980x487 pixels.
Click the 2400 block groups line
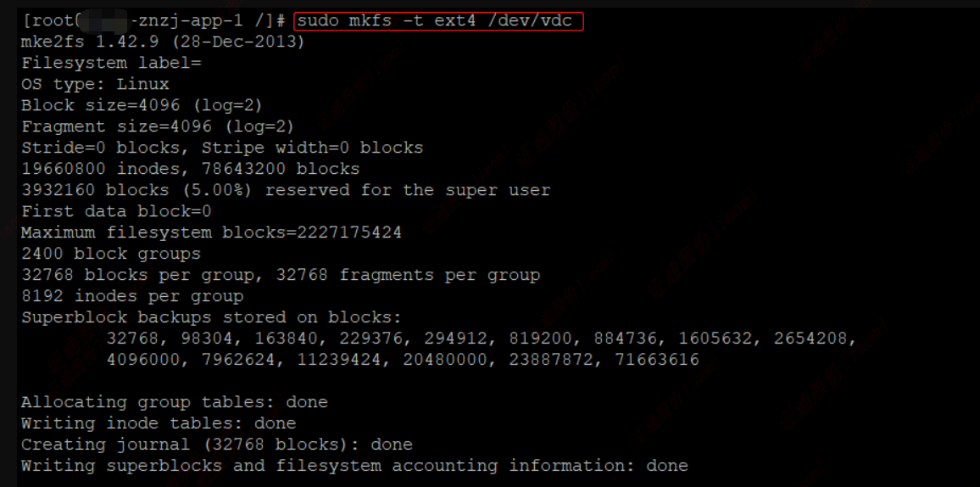pyautogui.click(x=110, y=254)
